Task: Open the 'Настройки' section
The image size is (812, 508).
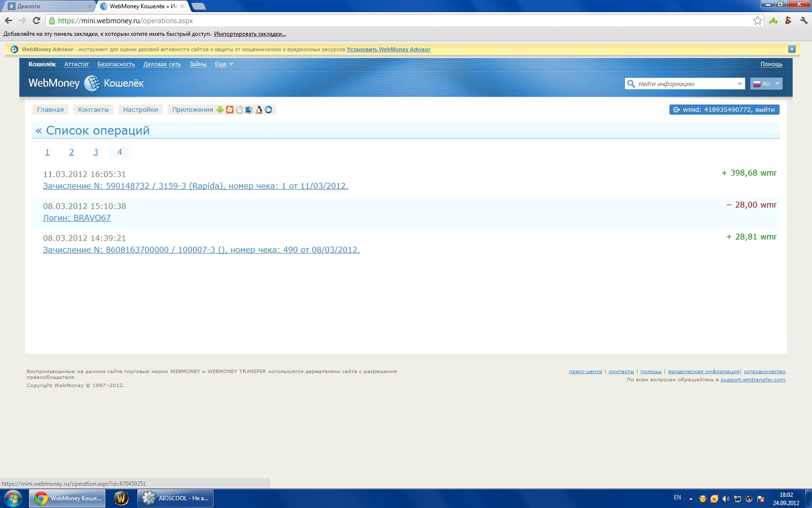Action: tap(141, 110)
